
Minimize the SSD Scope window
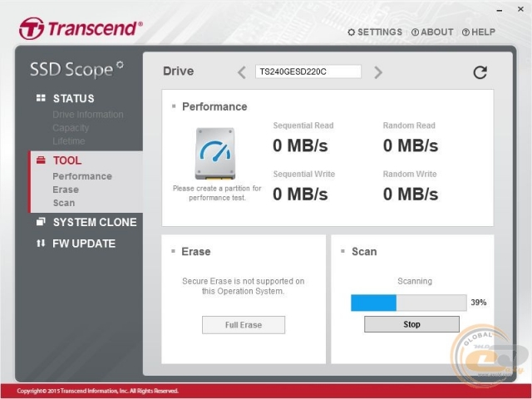point(500,10)
